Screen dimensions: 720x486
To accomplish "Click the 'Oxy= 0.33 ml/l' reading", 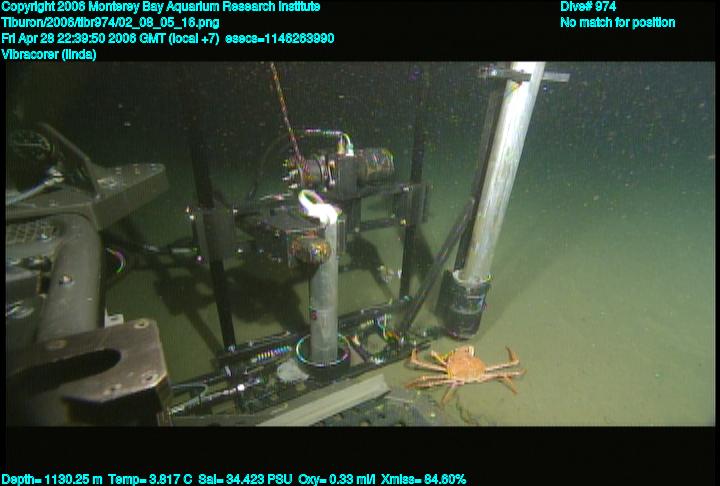I will click(336, 480).
